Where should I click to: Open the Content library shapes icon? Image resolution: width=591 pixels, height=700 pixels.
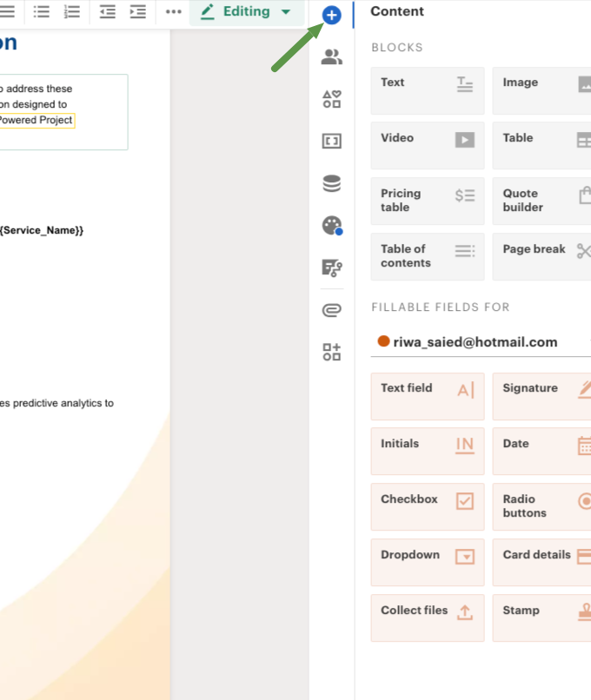tap(331, 99)
